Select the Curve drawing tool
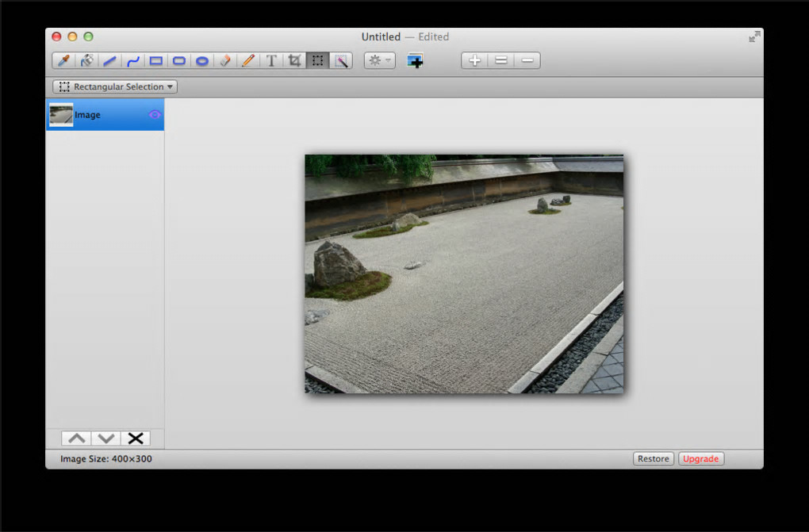This screenshot has width=809, height=532. pyautogui.click(x=133, y=60)
